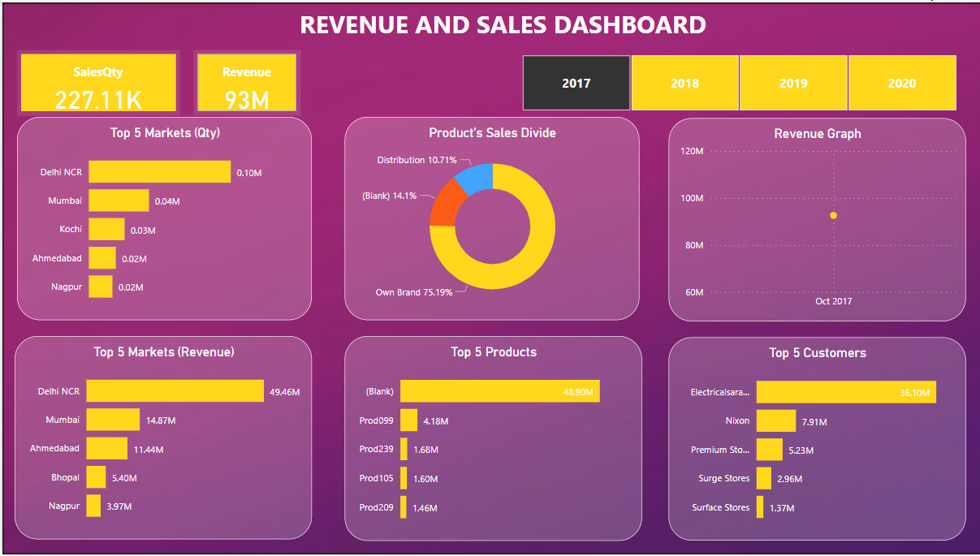
Task: Click the Oct 2017 point on the Revenue Graph
Action: [831, 214]
